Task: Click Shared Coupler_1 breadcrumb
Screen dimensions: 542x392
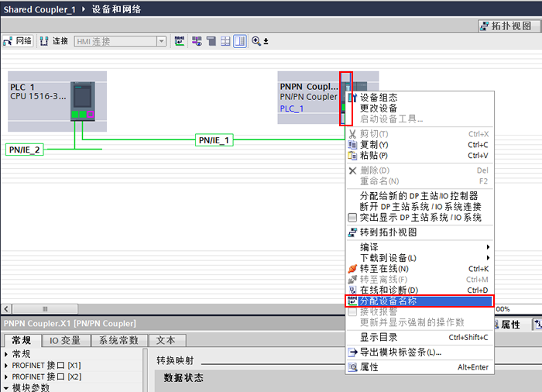Action: tap(39, 9)
